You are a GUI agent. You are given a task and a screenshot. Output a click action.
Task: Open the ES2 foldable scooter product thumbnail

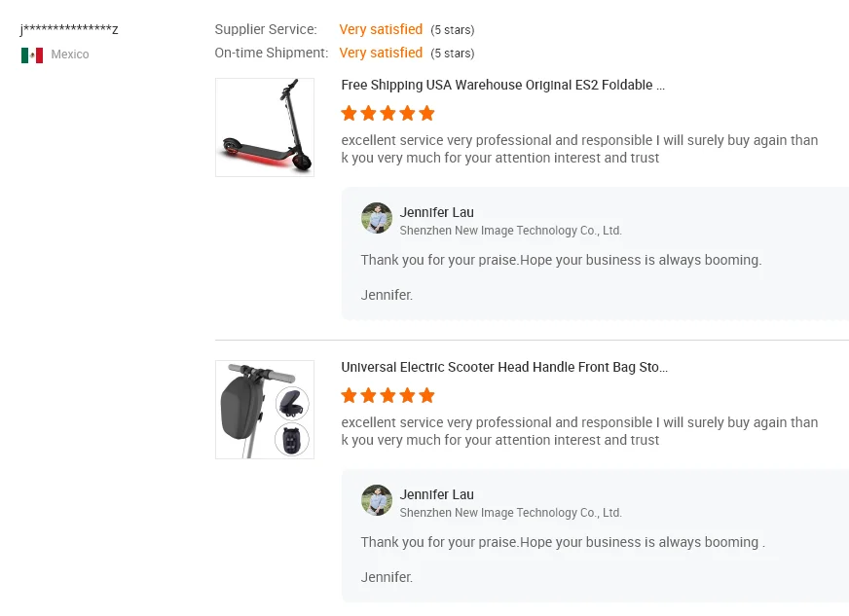pyautogui.click(x=265, y=127)
